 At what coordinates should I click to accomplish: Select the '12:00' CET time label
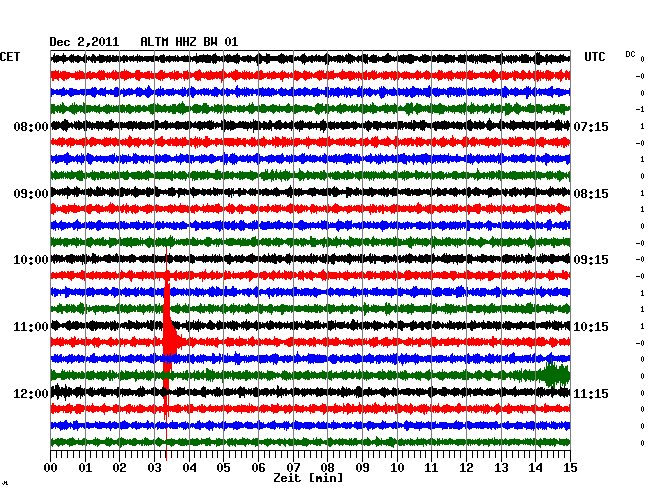(31, 393)
